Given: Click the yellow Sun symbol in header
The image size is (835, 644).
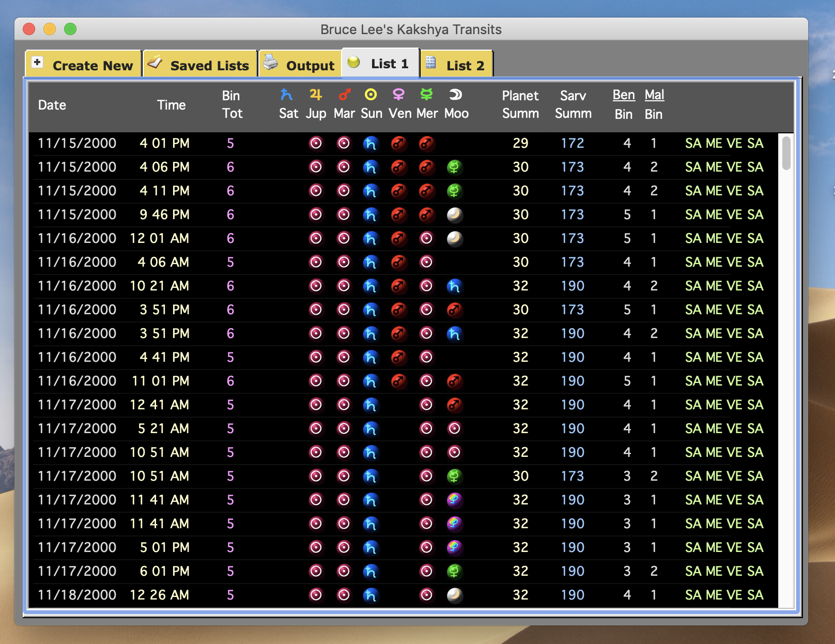Looking at the screenshot, I should click(x=371, y=95).
